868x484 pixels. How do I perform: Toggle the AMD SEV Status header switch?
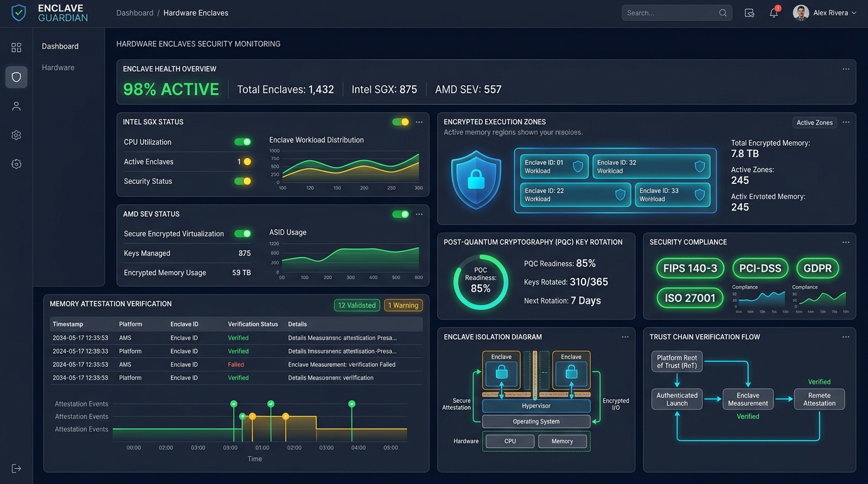401,214
